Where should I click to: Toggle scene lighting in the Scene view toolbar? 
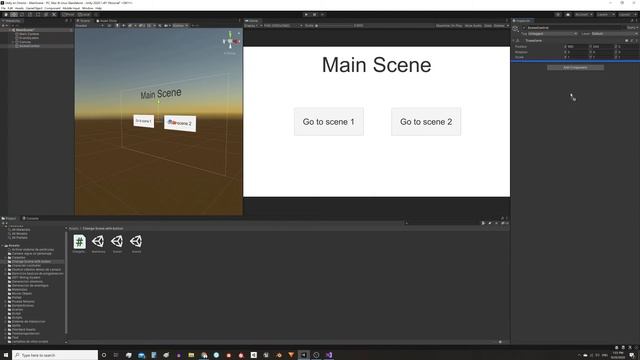pyautogui.click(x=117, y=26)
